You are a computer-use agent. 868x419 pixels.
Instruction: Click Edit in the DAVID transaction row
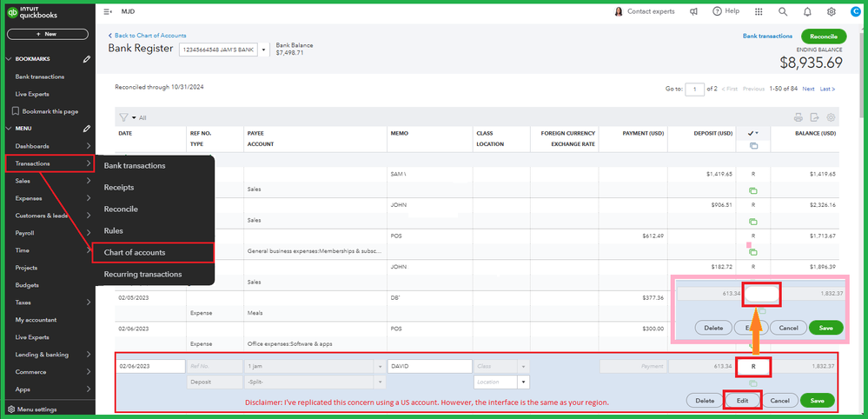742,400
